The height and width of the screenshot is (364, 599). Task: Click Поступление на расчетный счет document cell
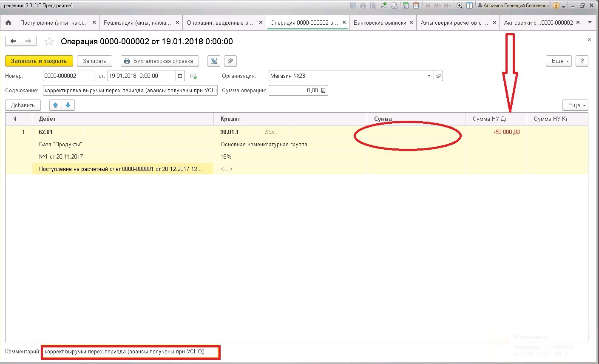123,169
